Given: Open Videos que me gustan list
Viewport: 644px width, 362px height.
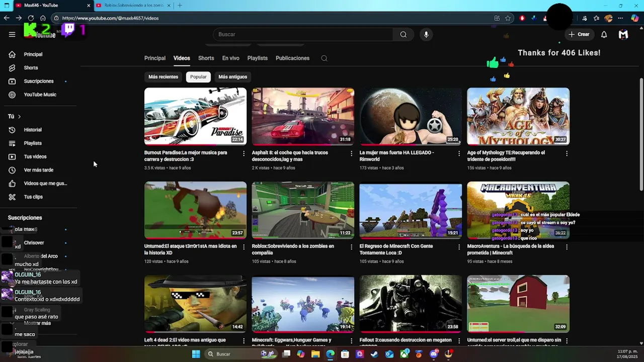Looking at the screenshot, I should (x=45, y=184).
